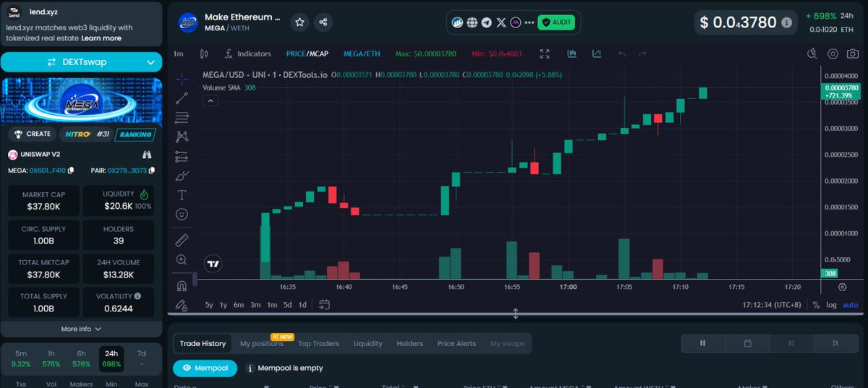Set chart range to 1d
The image size is (868, 388).
[x=302, y=305]
